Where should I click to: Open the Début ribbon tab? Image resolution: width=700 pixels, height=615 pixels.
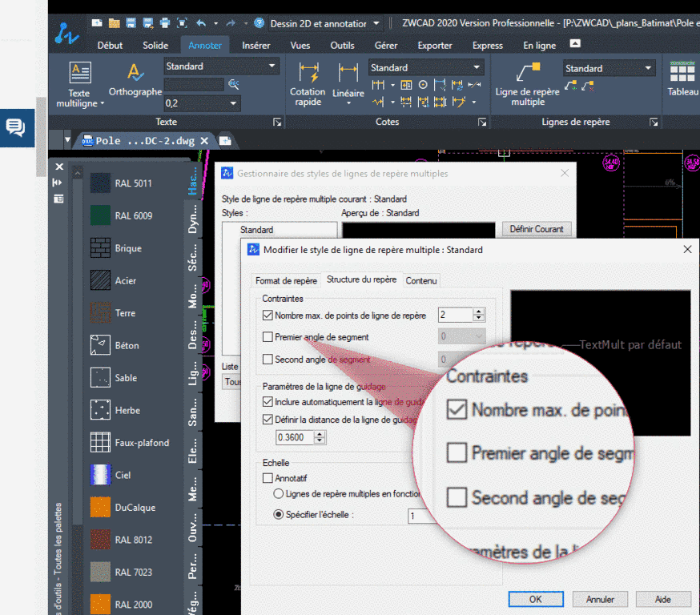tap(110, 45)
